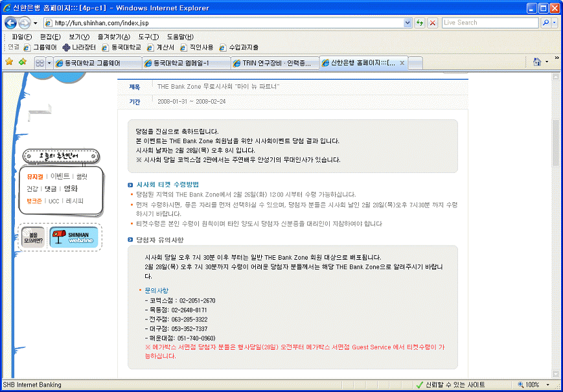Open the 보기(V) menu
This screenshot has width=563, height=392.
(79, 37)
